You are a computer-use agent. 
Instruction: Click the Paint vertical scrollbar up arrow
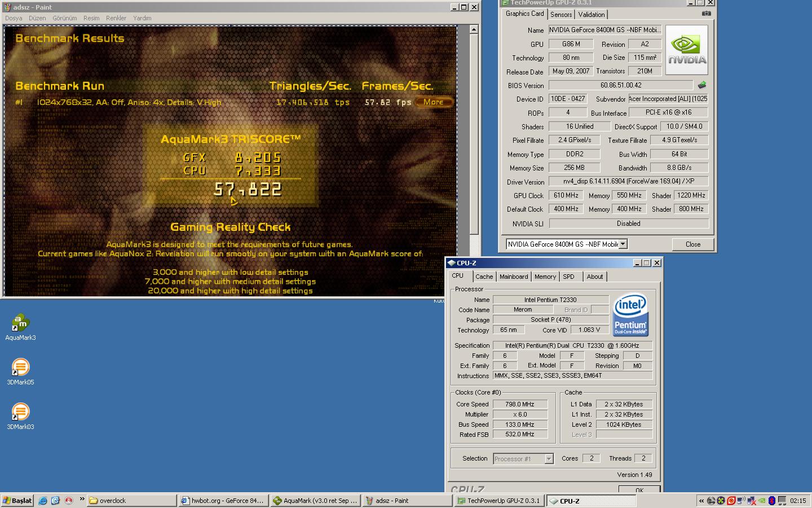(x=474, y=29)
